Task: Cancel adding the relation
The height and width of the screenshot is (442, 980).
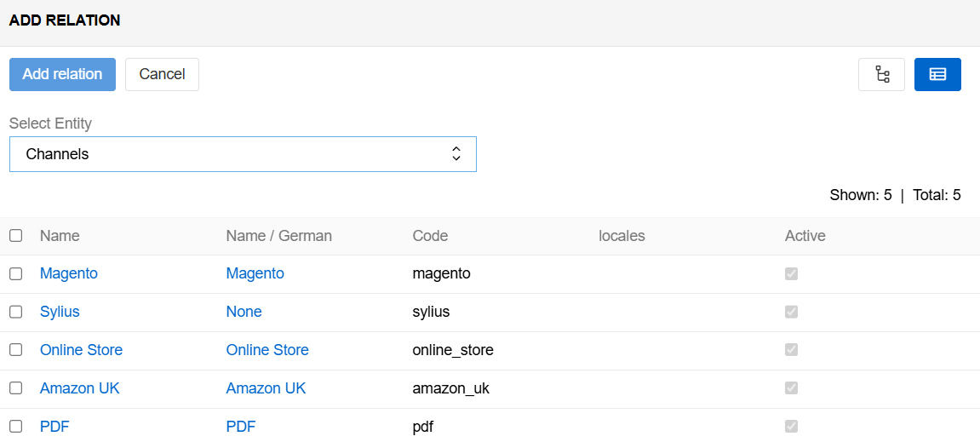Action: [x=162, y=74]
